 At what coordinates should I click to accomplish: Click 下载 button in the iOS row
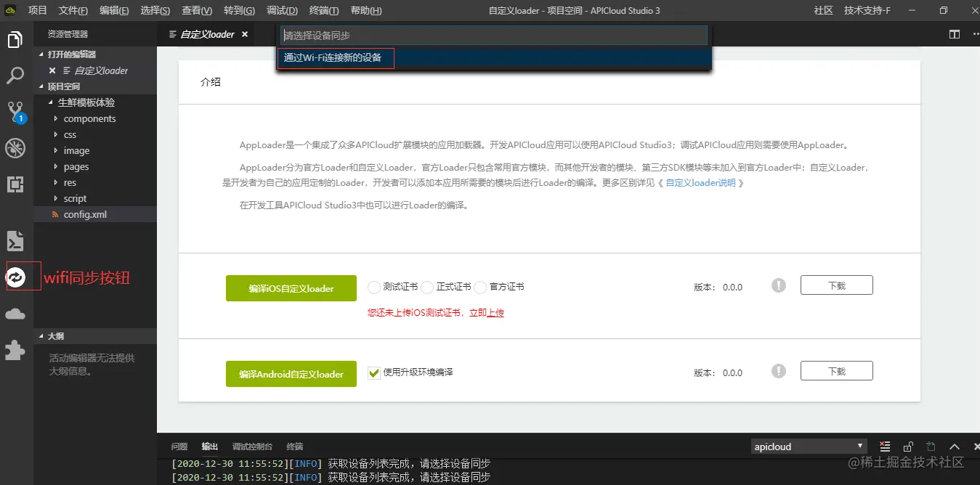837,285
